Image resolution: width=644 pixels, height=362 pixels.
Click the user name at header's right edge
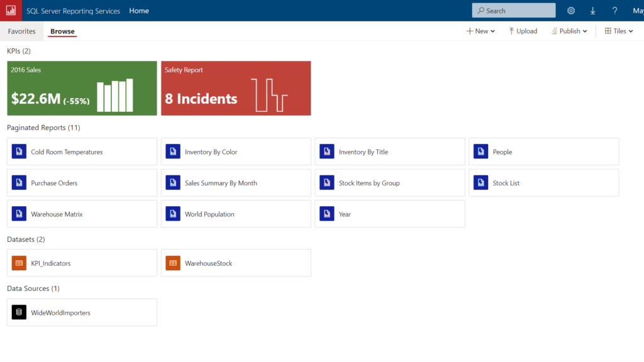[x=638, y=11]
